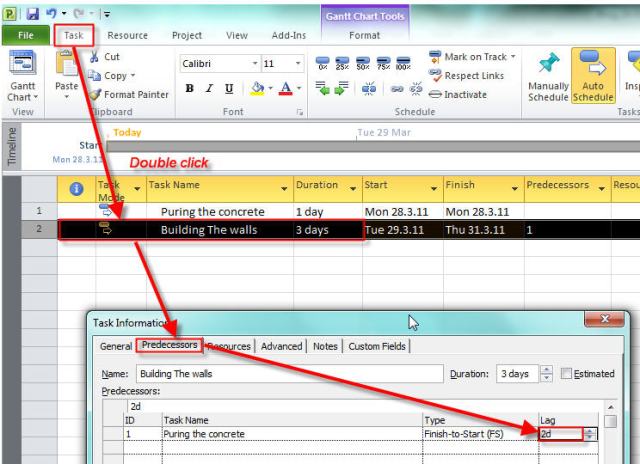The height and width of the screenshot is (464, 640).
Task: Apply Italic formatting
Action: [x=210, y=90]
